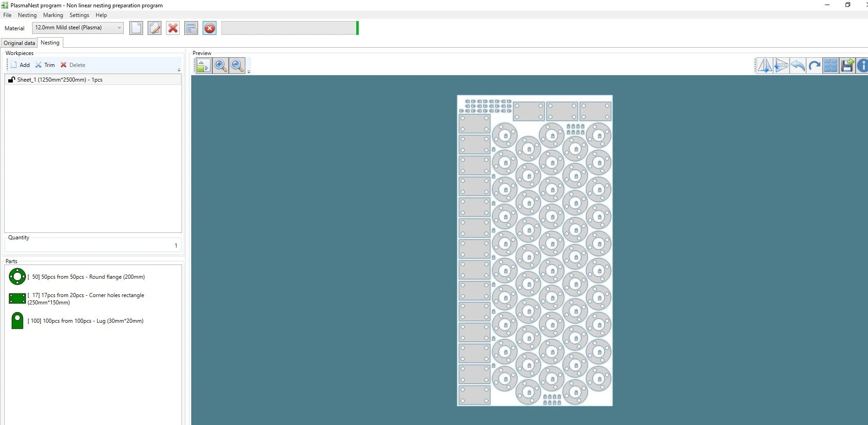The width and height of the screenshot is (868, 425).
Task: Zoom out of the nesting preview
Action: tap(237, 66)
